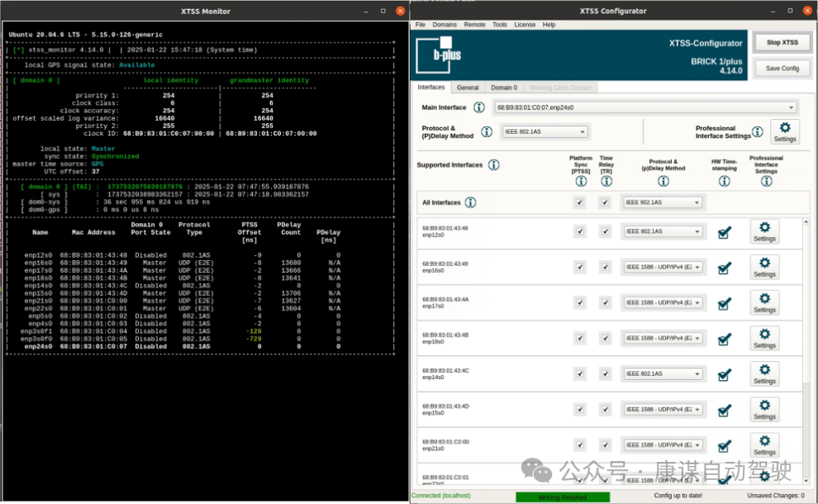
Task: Toggle the Platform Sync checkbox for enp12s0
Action: [x=579, y=231]
